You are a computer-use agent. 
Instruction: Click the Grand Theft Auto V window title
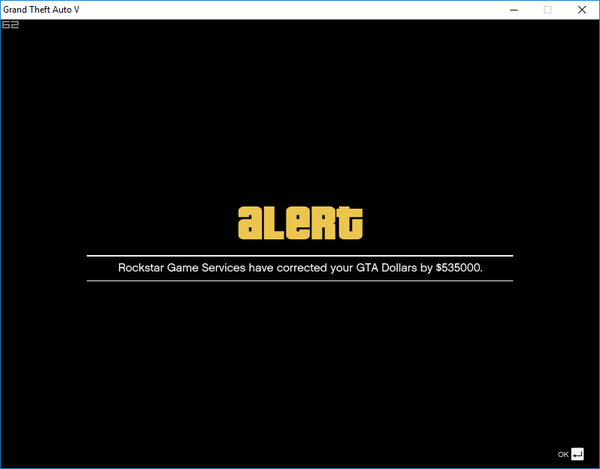(x=41, y=10)
